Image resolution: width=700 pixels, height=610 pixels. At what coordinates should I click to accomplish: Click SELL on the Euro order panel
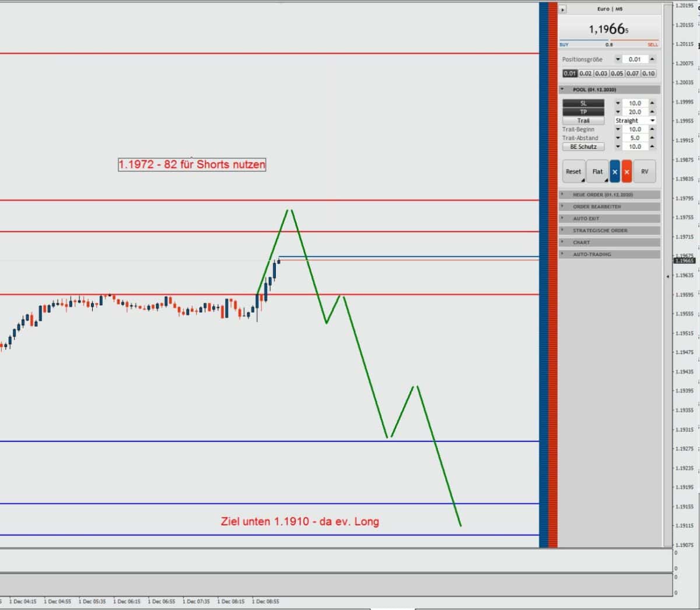652,44
